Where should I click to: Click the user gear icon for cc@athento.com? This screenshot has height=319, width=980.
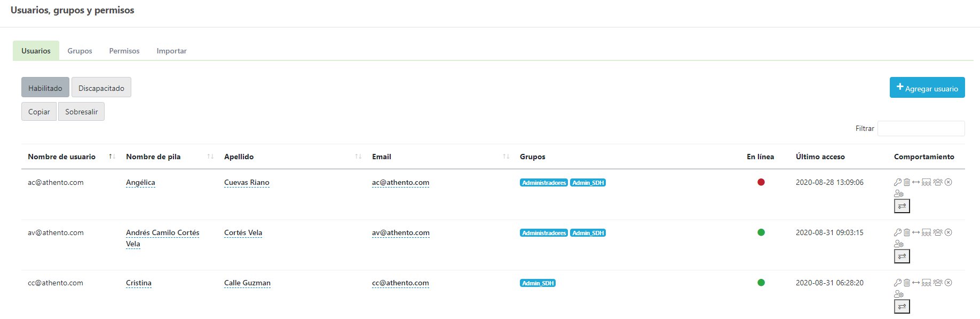pos(899,294)
